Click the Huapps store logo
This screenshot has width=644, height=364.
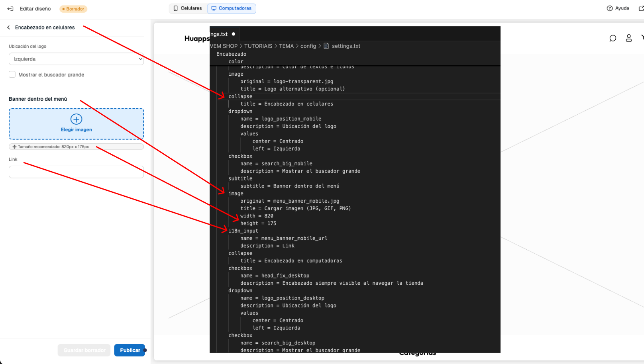click(x=197, y=39)
